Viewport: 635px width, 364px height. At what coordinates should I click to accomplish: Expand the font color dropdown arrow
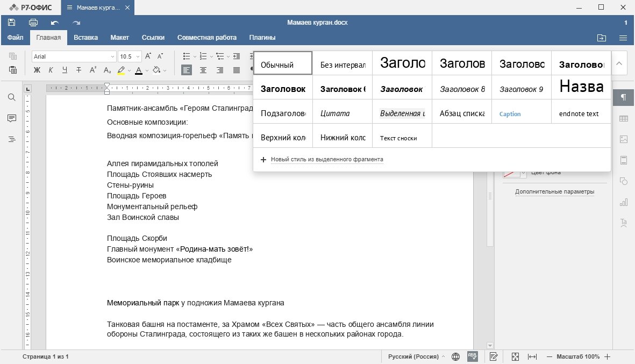147,70
